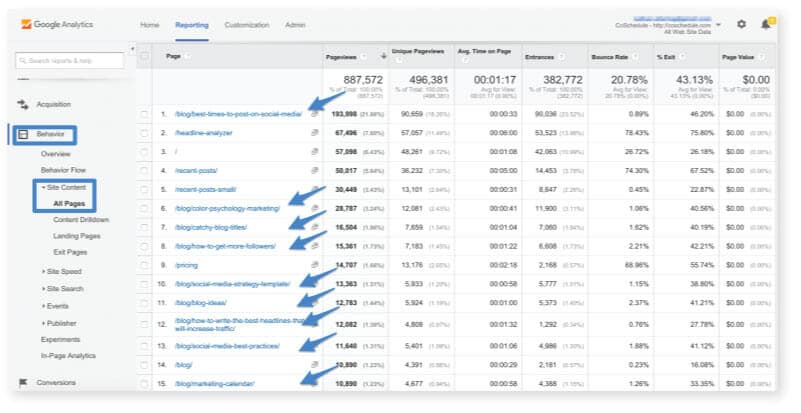Screen dimensions: 801x413
Task: Go to the Admin tab
Action: (295, 24)
